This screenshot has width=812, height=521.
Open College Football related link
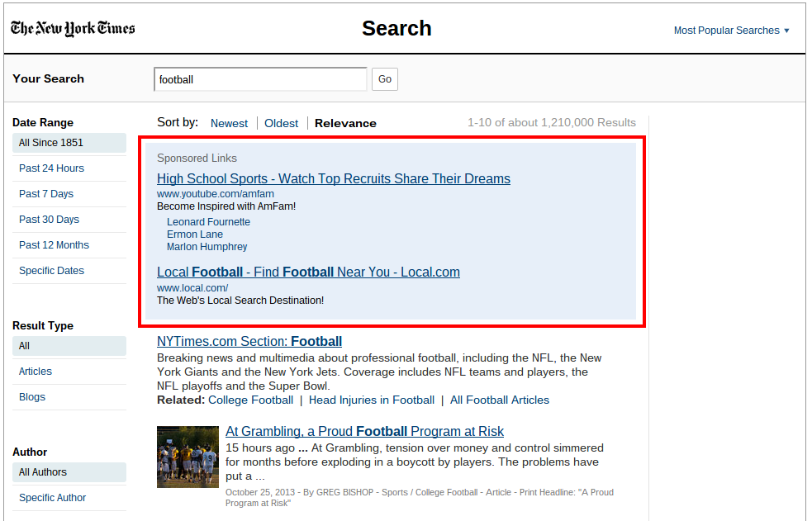(x=250, y=400)
